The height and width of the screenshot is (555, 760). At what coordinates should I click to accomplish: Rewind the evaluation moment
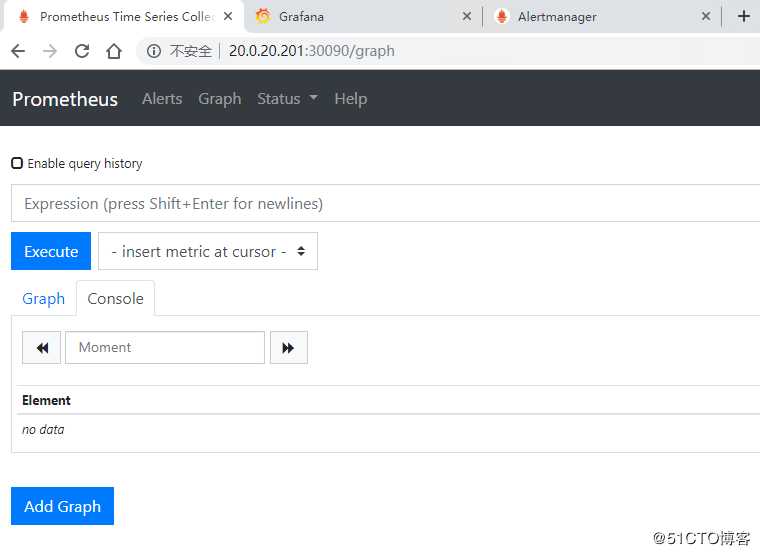click(x=42, y=348)
